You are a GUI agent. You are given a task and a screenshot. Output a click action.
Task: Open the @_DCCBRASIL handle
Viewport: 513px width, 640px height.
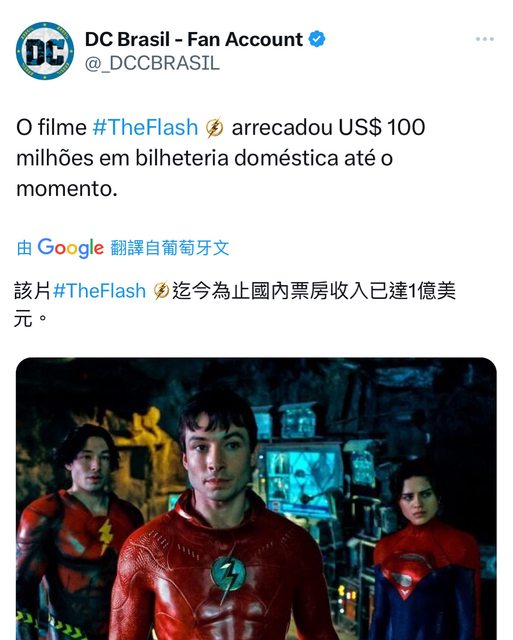(152, 63)
